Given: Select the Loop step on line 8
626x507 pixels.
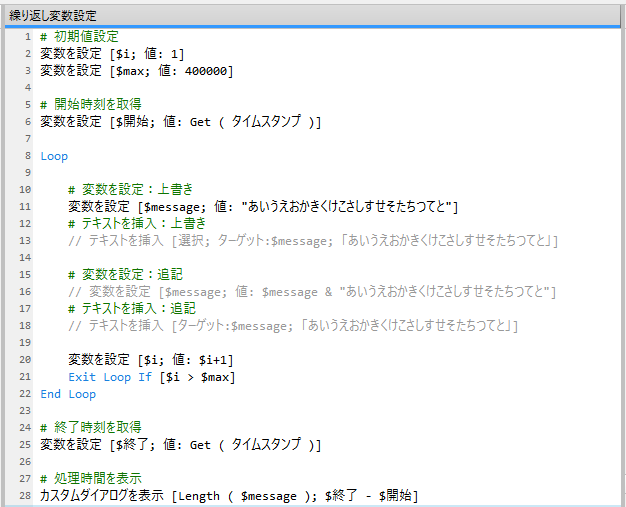Looking at the screenshot, I should coord(54,156).
